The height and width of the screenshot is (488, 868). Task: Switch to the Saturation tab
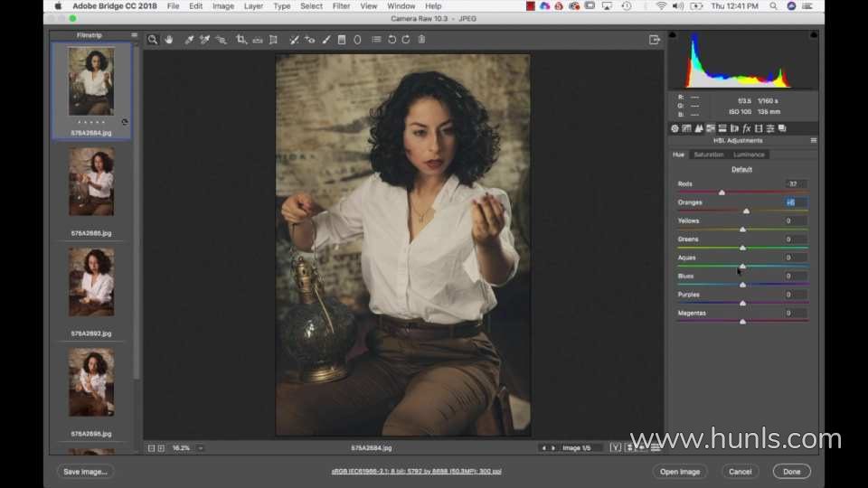point(709,155)
